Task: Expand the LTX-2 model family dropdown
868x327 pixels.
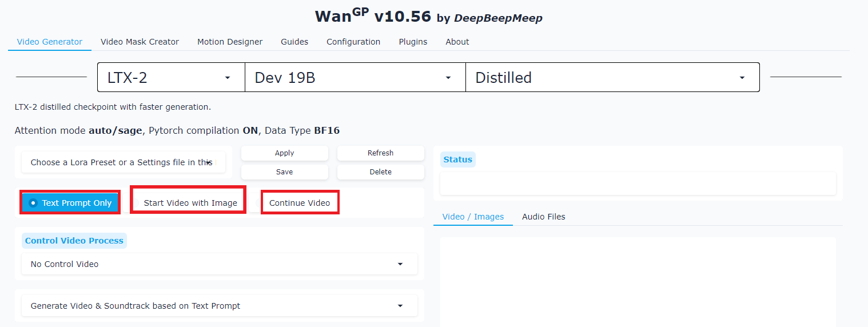Action: (x=171, y=77)
